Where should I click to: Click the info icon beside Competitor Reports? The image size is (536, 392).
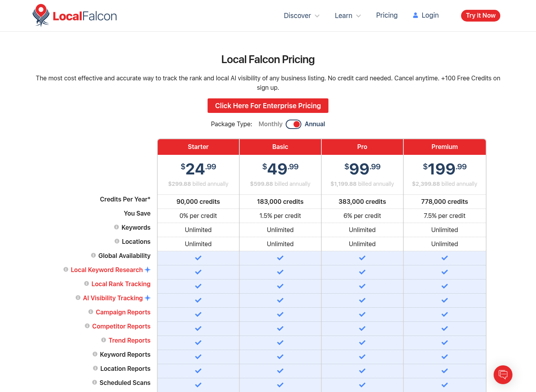pos(88,326)
